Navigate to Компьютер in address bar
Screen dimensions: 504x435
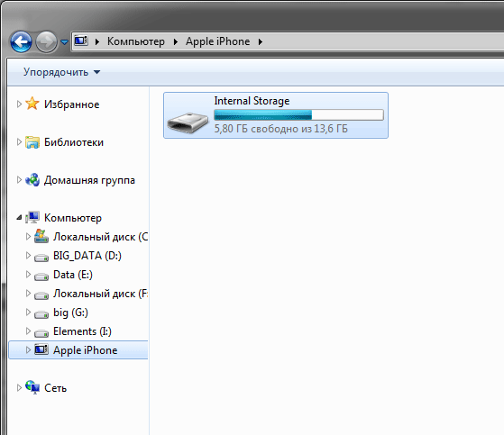[136, 41]
